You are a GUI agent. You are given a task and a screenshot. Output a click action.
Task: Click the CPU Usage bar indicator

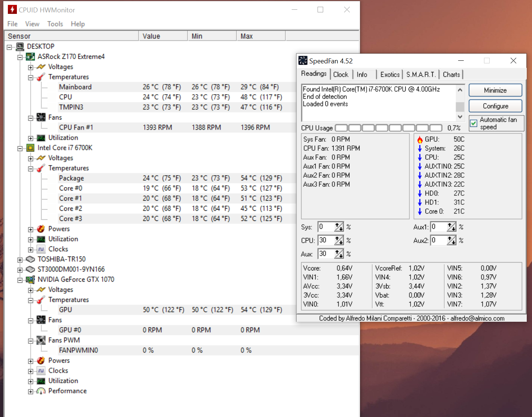388,128
